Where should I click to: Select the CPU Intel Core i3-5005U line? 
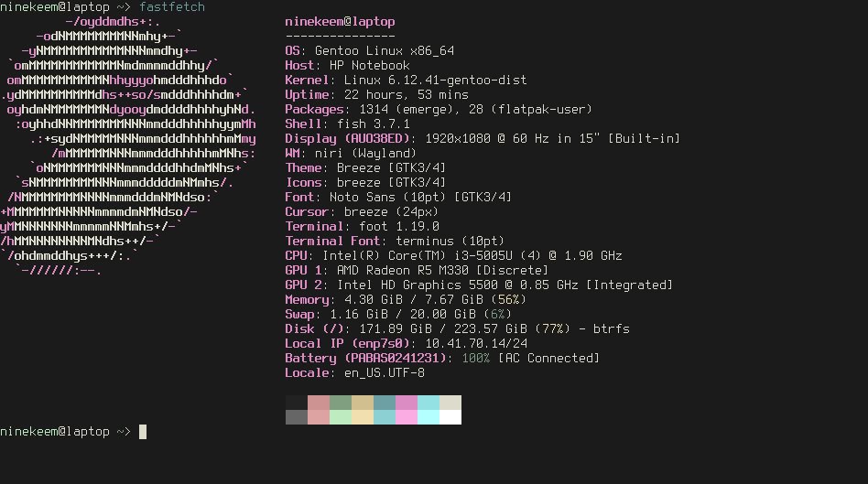tap(453, 256)
